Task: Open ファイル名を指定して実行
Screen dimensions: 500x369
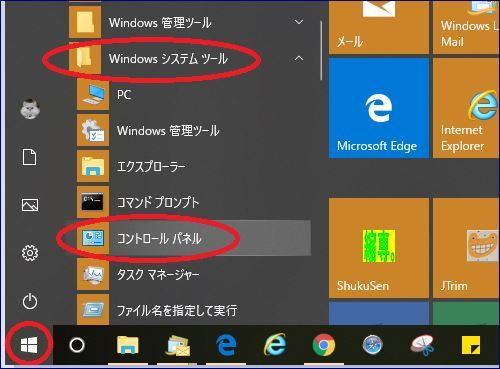Action: click(x=193, y=310)
